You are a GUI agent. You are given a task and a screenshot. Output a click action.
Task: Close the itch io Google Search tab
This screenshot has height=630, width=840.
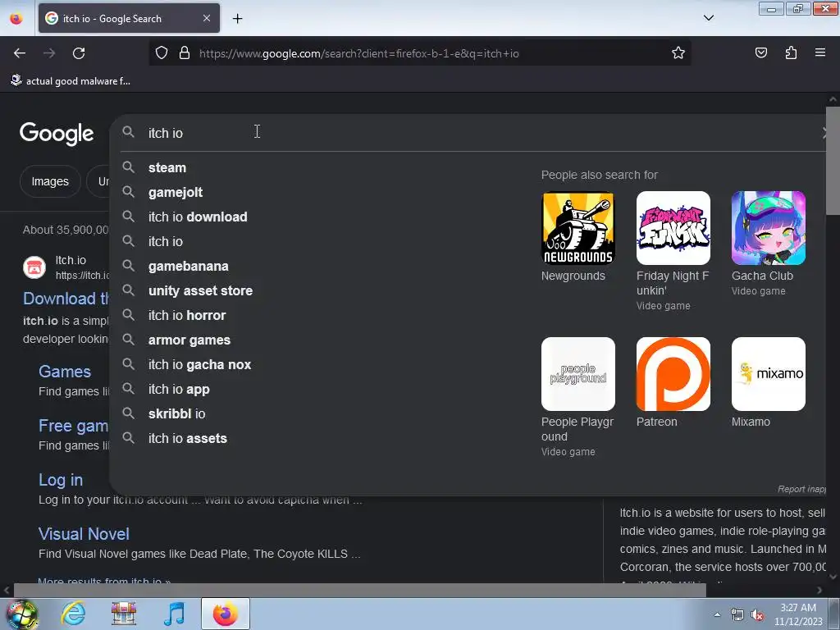pos(206,18)
